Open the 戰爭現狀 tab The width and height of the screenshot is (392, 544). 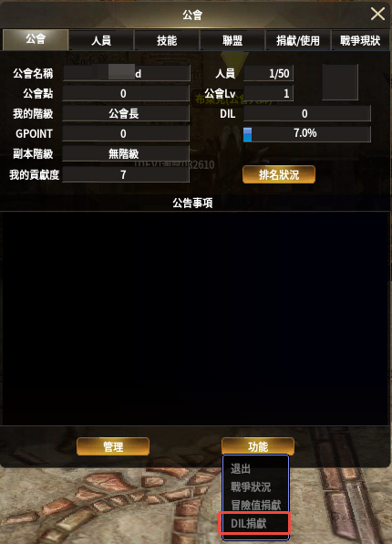pos(360,40)
